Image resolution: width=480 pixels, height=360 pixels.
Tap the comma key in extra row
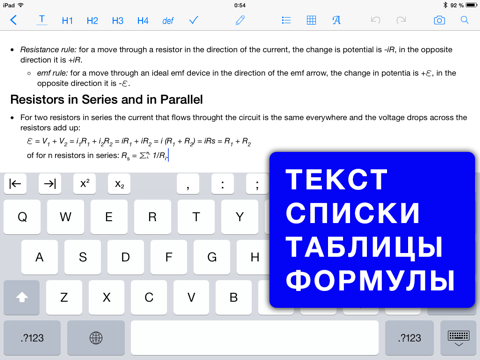188,183
